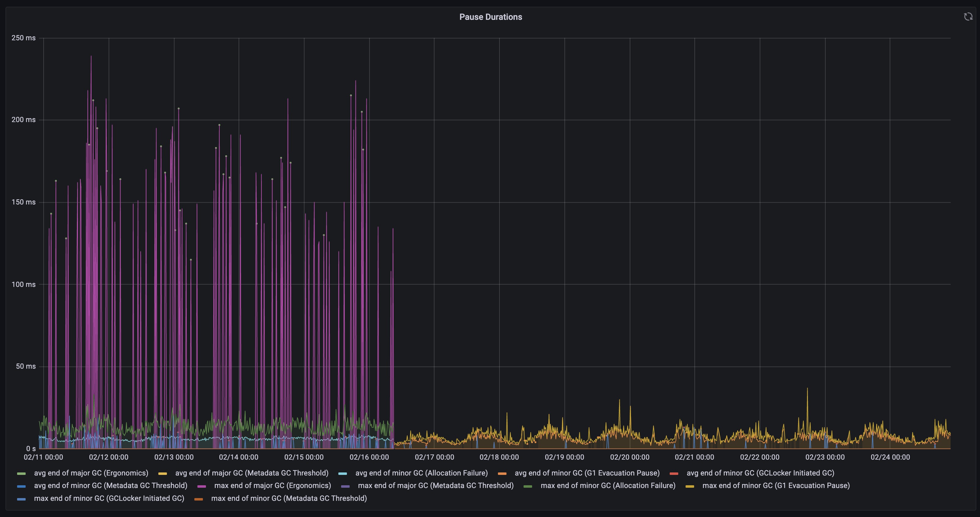980x517 pixels.
Task: Click green swatch for avg major GC Ergonomics
Action: [x=21, y=473]
